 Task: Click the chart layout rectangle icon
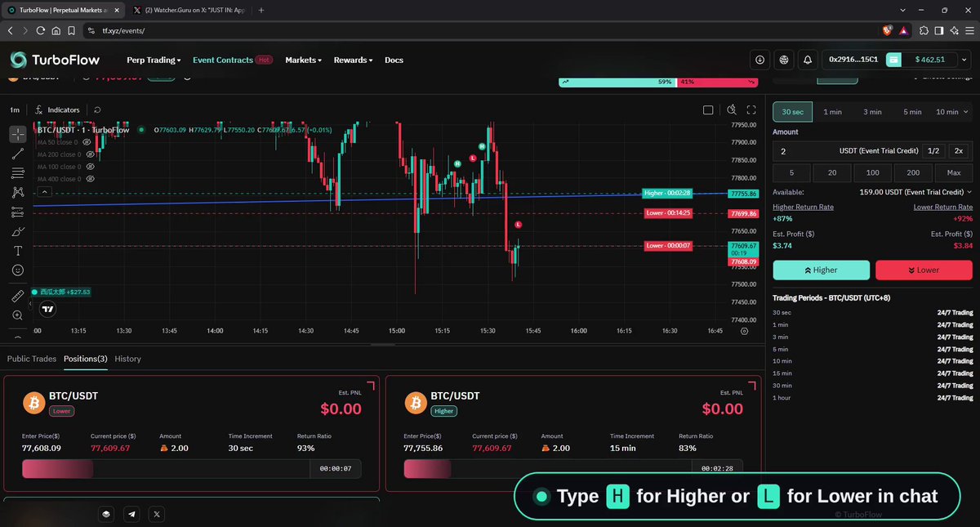coord(708,110)
